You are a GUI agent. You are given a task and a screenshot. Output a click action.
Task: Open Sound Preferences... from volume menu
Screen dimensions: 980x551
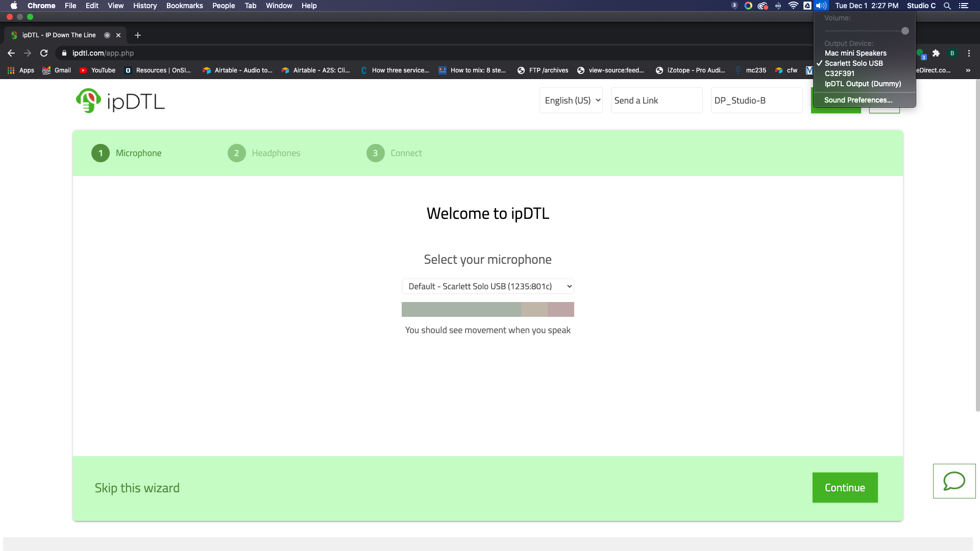865,100
